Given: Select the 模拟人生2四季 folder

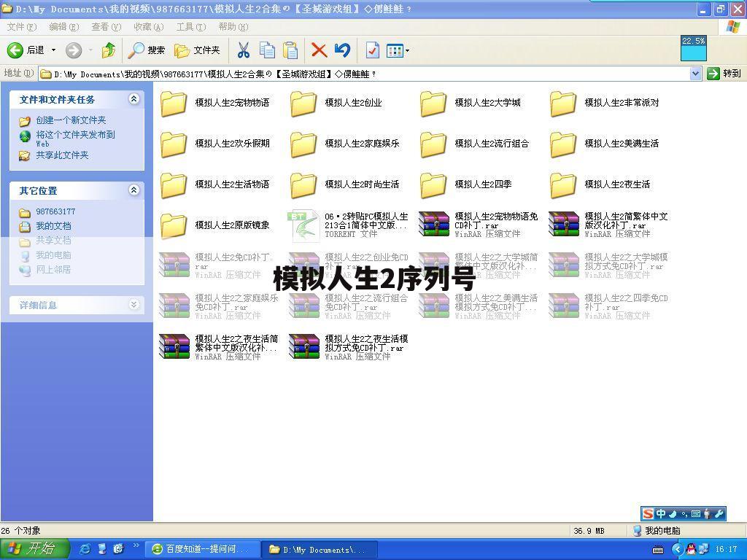Looking at the screenshot, I should coord(466,184).
